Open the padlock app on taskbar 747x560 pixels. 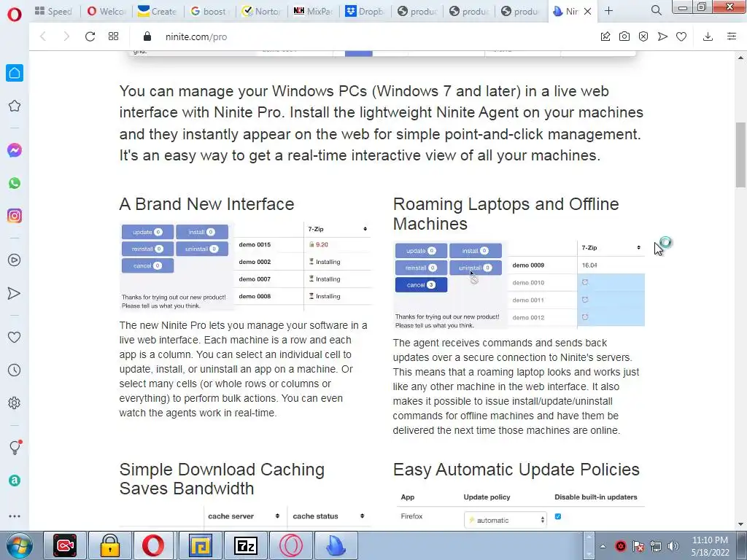click(109, 545)
